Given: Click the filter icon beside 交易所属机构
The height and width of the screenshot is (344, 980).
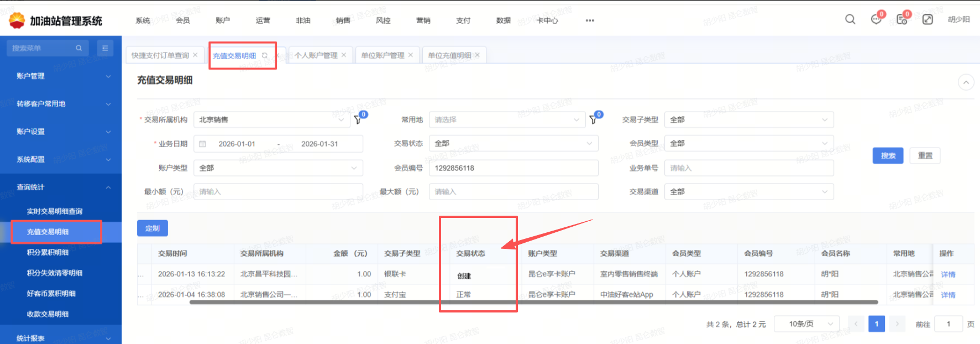Looking at the screenshot, I should pos(358,119).
